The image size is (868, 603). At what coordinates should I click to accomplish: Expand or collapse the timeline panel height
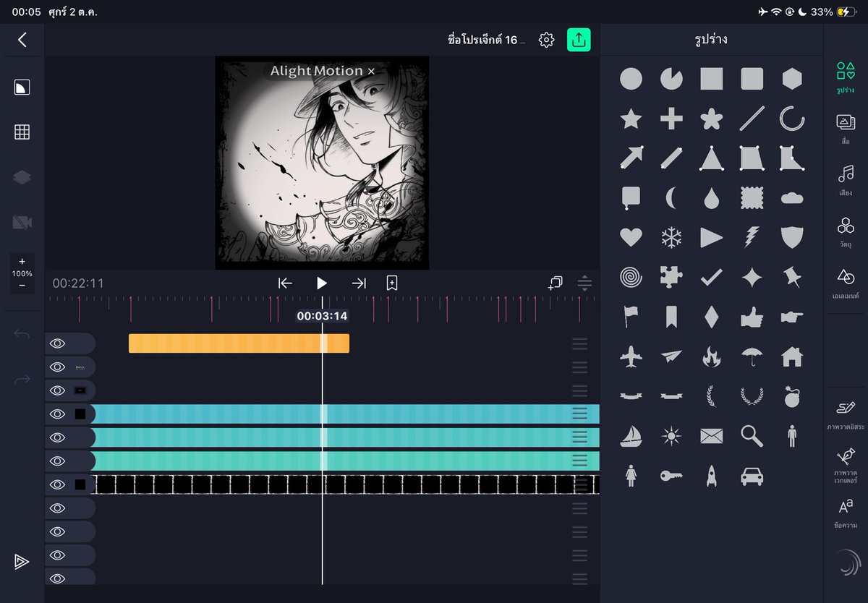584,283
